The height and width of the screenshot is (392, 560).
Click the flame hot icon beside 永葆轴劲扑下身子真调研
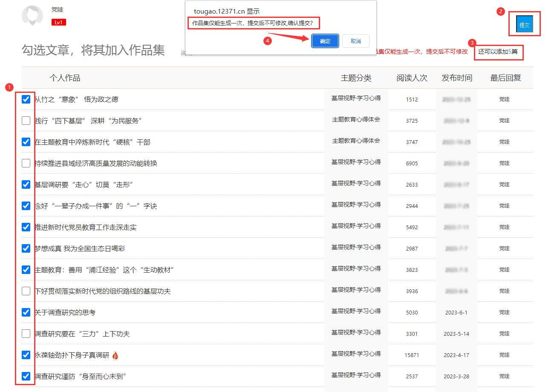(115, 355)
